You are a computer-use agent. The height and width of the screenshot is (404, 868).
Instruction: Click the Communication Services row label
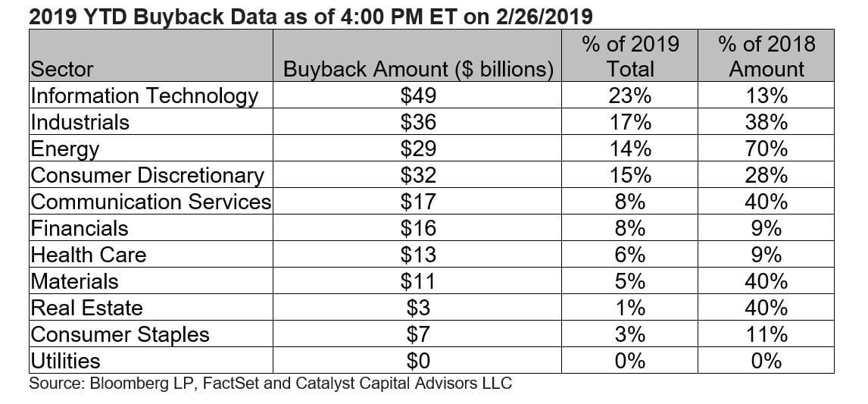click(x=151, y=202)
